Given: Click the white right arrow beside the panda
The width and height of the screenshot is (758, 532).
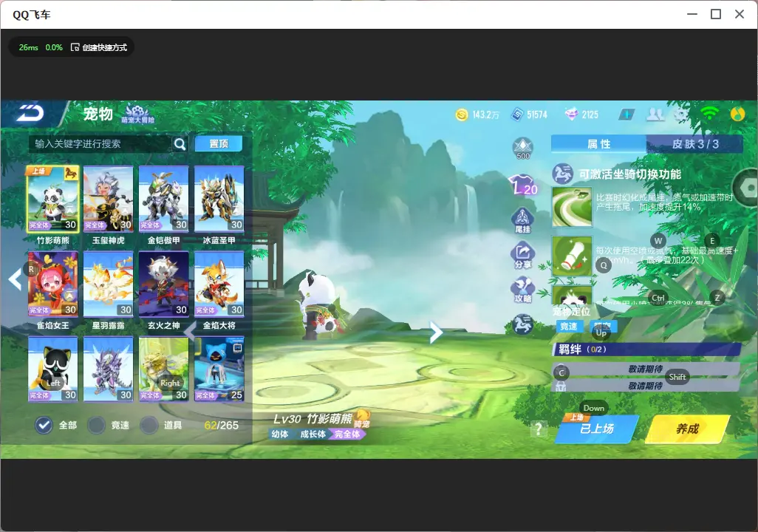Looking at the screenshot, I should pos(436,332).
